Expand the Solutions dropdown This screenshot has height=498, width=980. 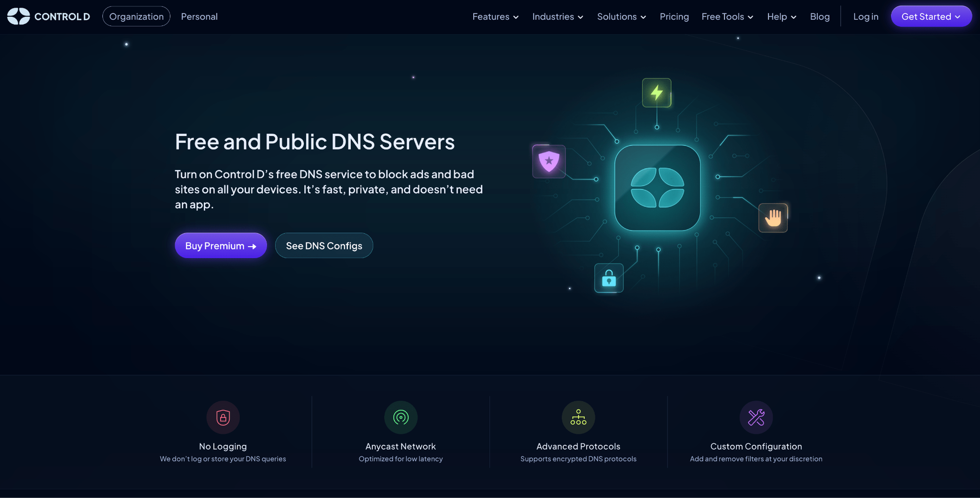point(621,17)
